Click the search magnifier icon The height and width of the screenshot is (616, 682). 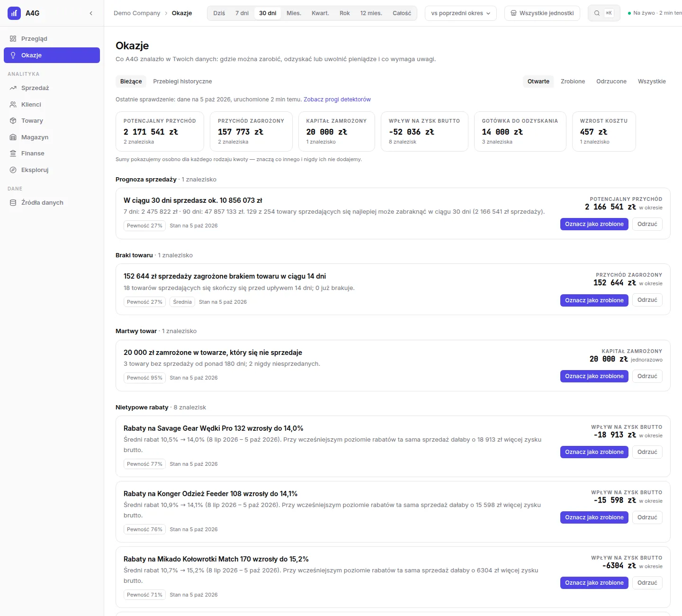tap(597, 13)
